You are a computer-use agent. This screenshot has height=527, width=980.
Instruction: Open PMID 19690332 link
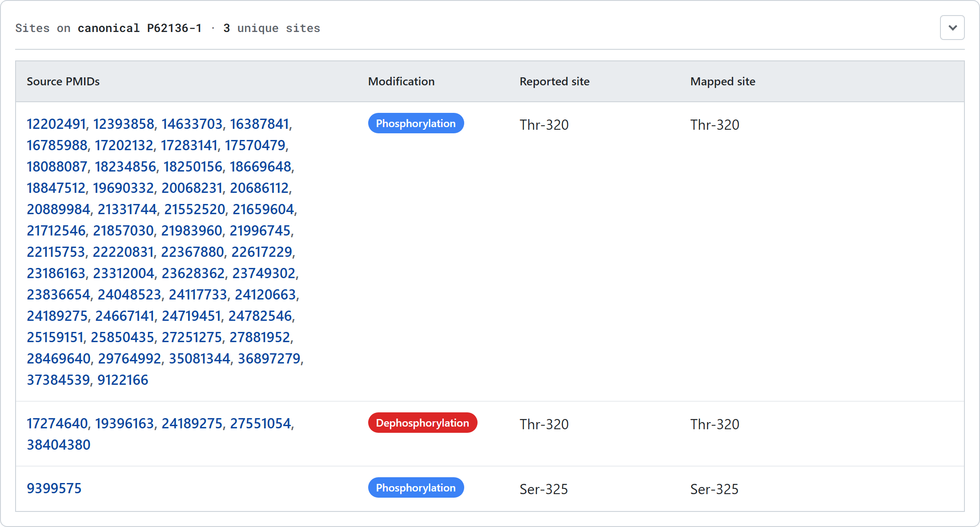tap(124, 188)
